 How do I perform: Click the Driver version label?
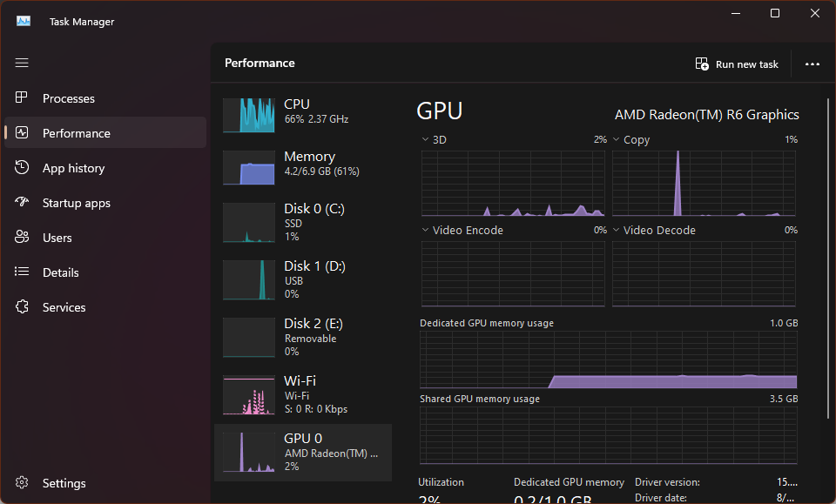coord(668,482)
